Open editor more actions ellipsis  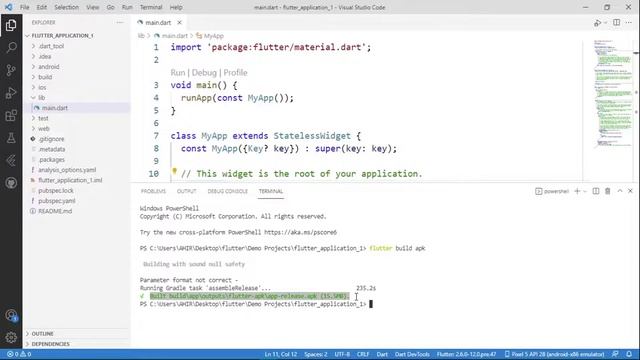(629, 22)
